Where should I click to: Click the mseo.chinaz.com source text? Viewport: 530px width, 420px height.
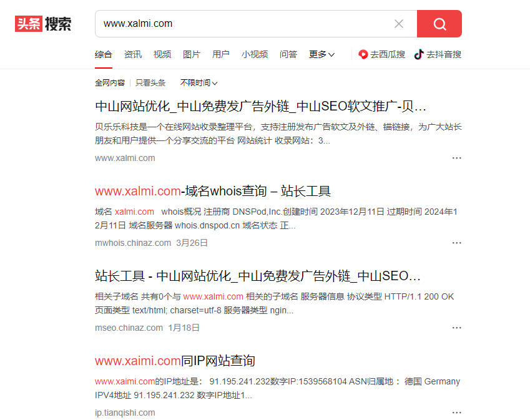click(129, 328)
